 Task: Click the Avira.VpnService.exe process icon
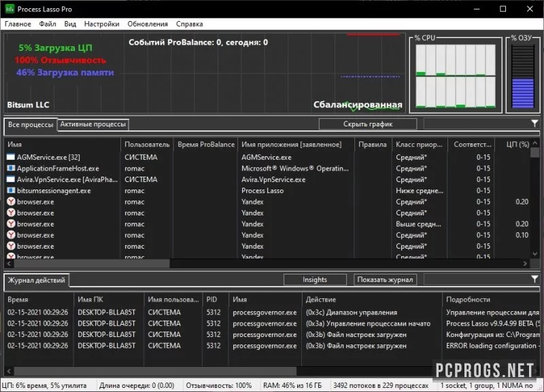[x=11, y=179]
